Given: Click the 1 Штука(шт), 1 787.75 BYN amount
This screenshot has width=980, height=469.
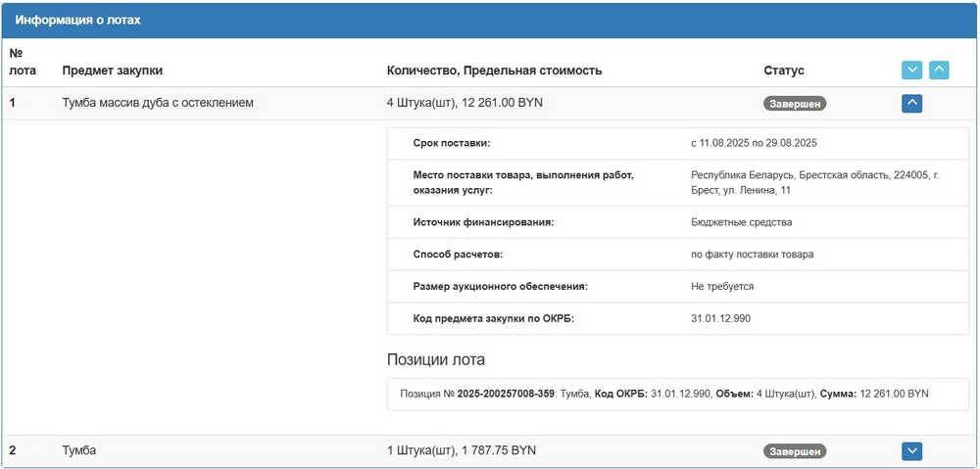Looking at the screenshot, I should 461,450.
